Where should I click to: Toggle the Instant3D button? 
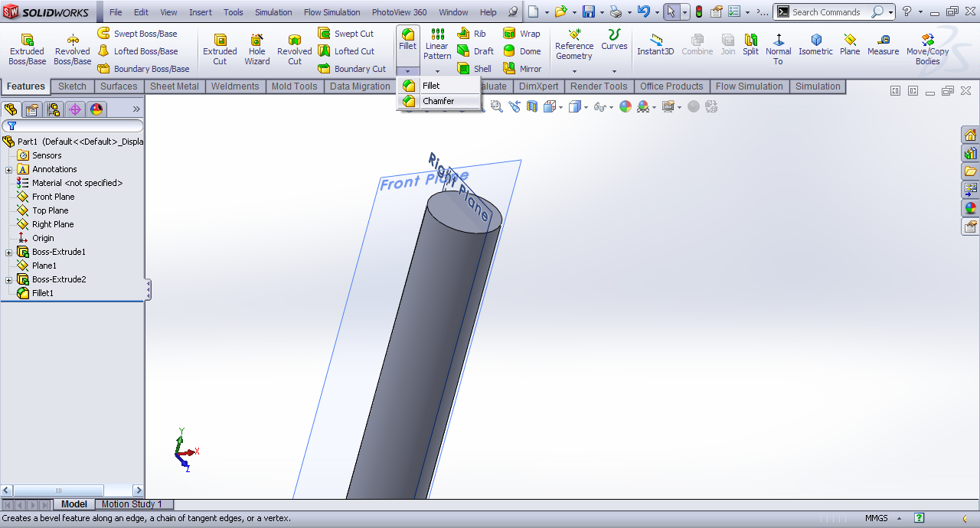tap(655, 44)
